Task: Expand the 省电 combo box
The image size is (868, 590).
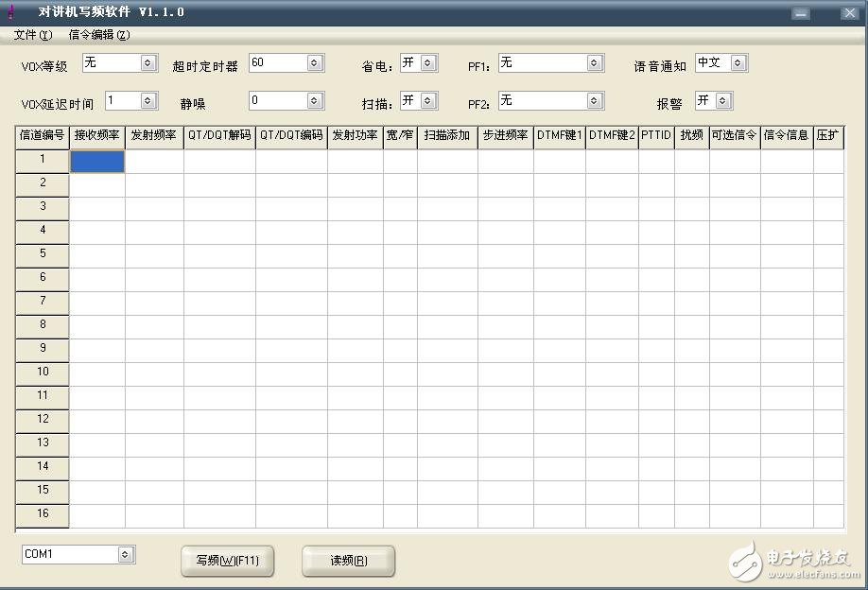Action: point(428,63)
